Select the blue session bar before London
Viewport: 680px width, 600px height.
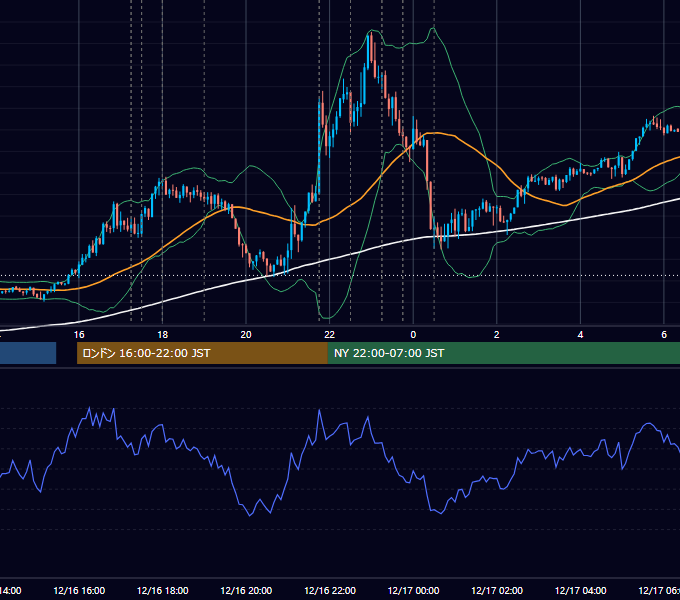pyautogui.click(x=28, y=353)
